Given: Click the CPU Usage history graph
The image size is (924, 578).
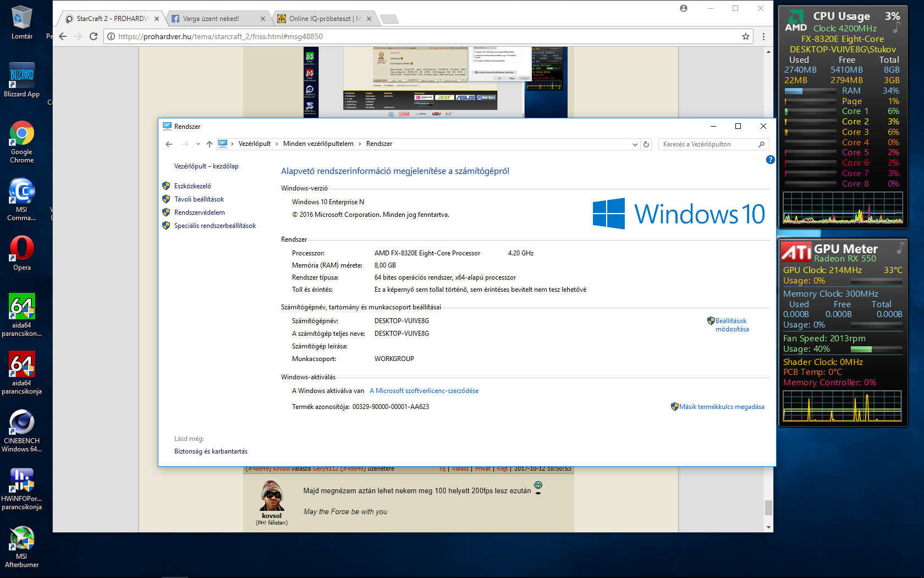Looking at the screenshot, I should tap(843, 208).
